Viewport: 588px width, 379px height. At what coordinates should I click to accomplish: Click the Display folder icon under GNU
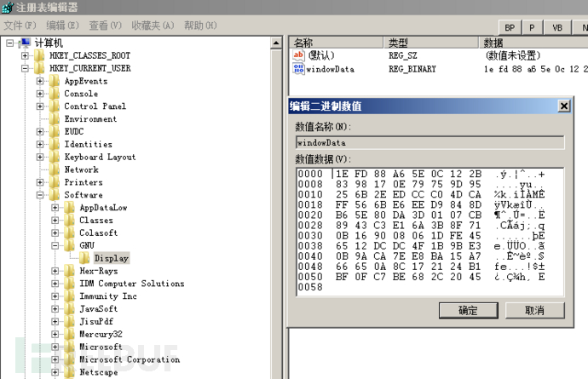coord(86,258)
